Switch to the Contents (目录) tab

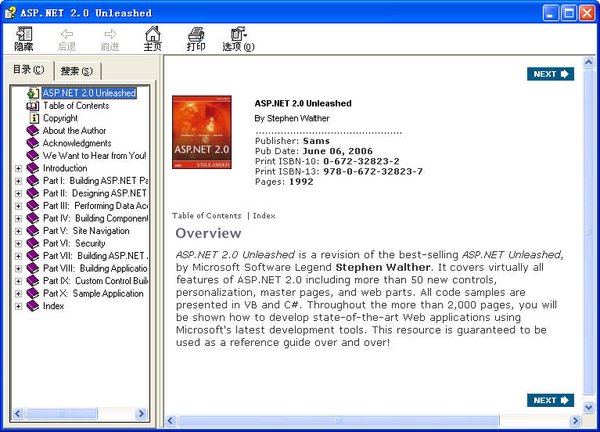point(29,70)
